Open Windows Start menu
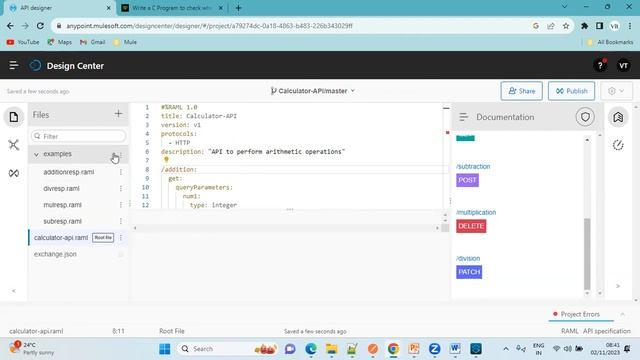The image size is (640, 360). pos(165,349)
